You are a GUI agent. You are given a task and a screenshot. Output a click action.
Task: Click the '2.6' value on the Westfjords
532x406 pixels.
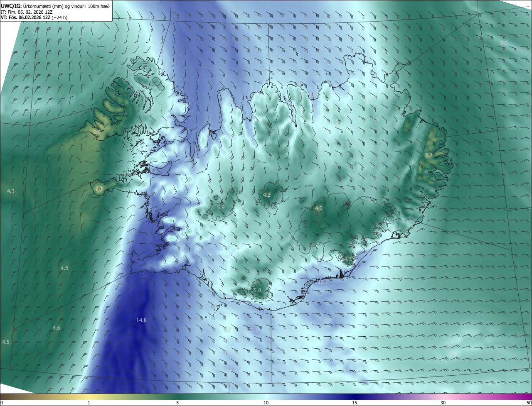[x=97, y=132]
